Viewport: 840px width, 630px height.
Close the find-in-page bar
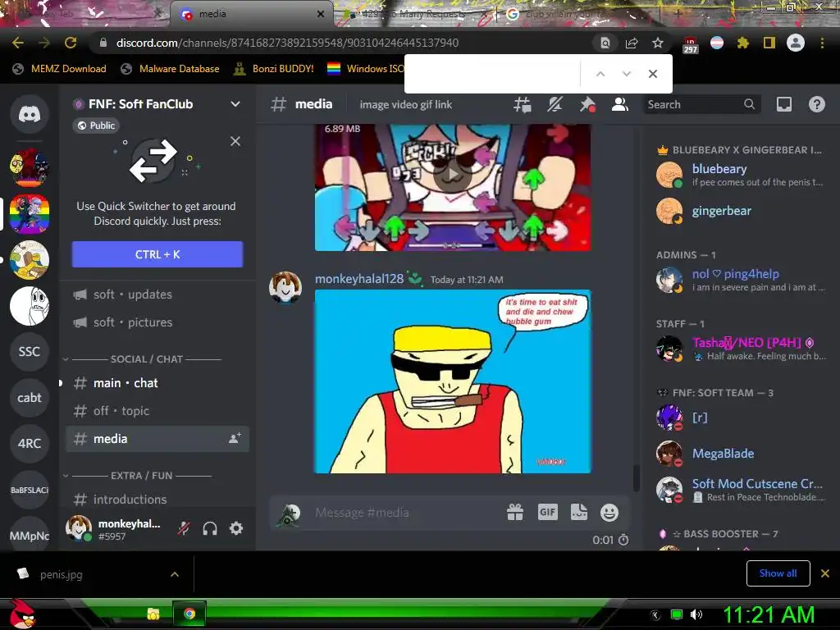coord(652,74)
